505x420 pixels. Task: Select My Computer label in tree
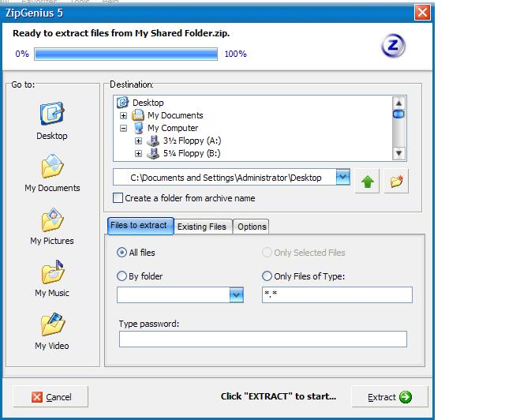coord(173,128)
